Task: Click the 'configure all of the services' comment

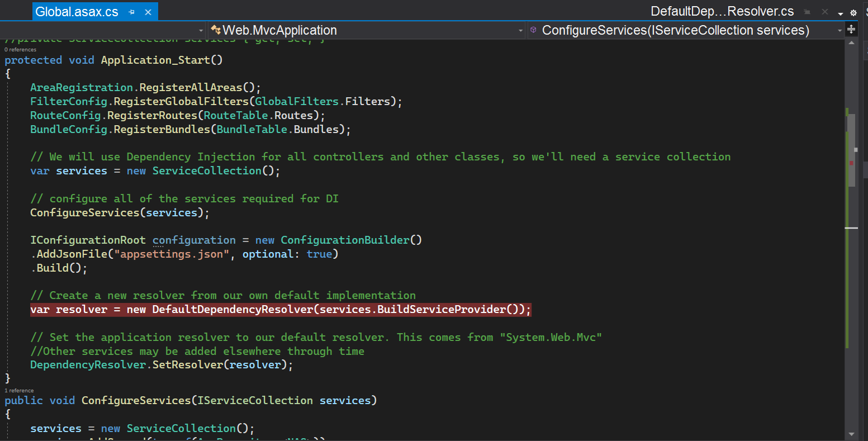Action: click(184, 199)
